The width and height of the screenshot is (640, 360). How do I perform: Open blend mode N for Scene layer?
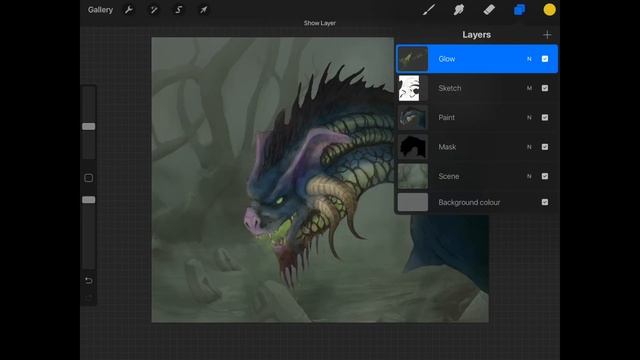coord(529,176)
